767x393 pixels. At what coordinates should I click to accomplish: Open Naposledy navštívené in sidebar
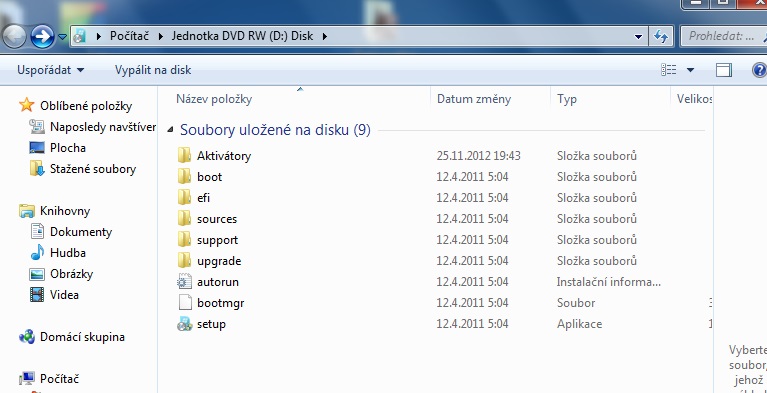103,127
